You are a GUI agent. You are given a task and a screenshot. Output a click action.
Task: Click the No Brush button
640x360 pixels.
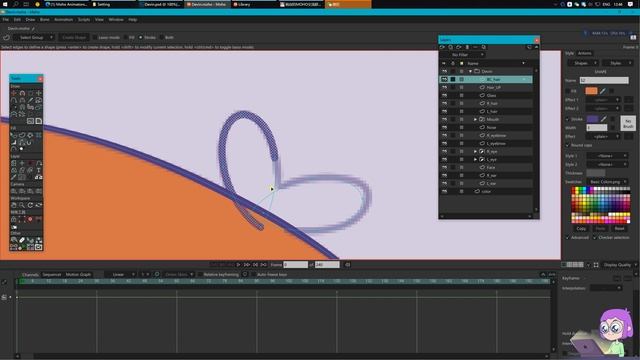click(x=628, y=123)
